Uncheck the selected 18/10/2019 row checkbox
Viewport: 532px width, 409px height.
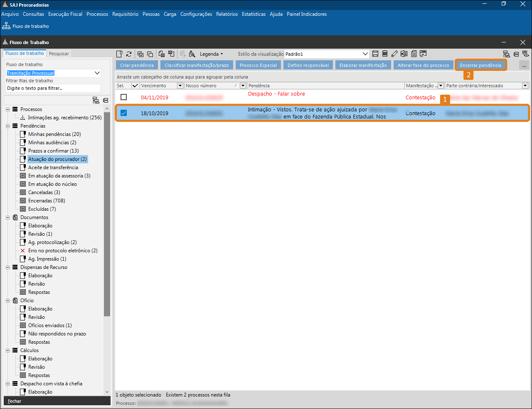[123, 113]
